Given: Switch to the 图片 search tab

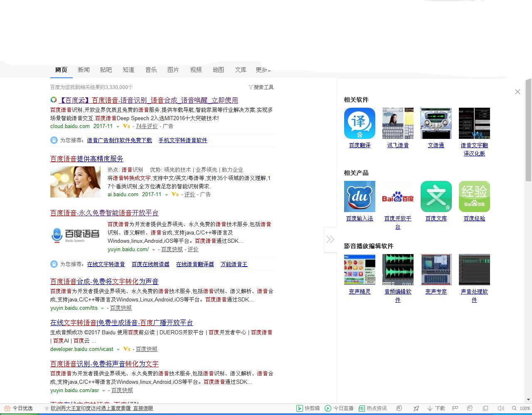Looking at the screenshot, I should pyautogui.click(x=173, y=70).
